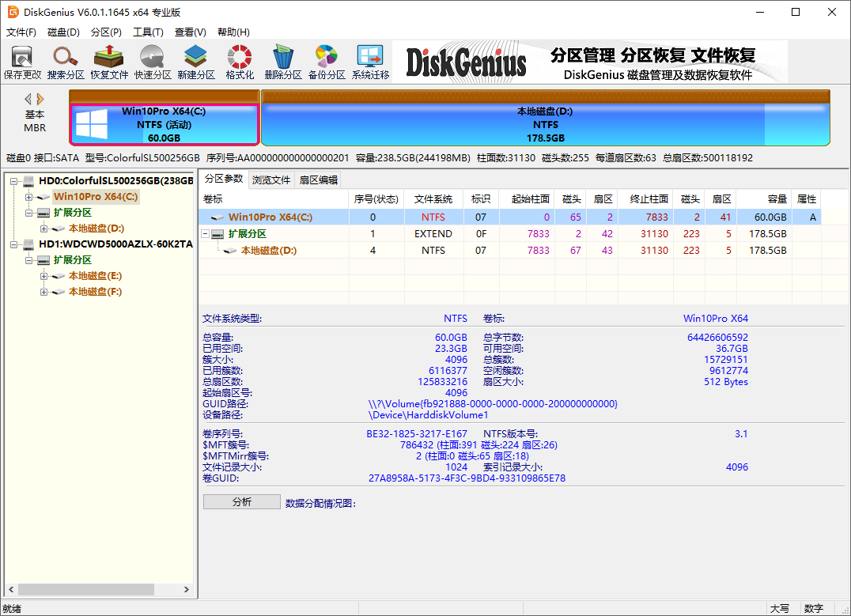Choose the 格式化 (Format) toolbar icon

240,62
